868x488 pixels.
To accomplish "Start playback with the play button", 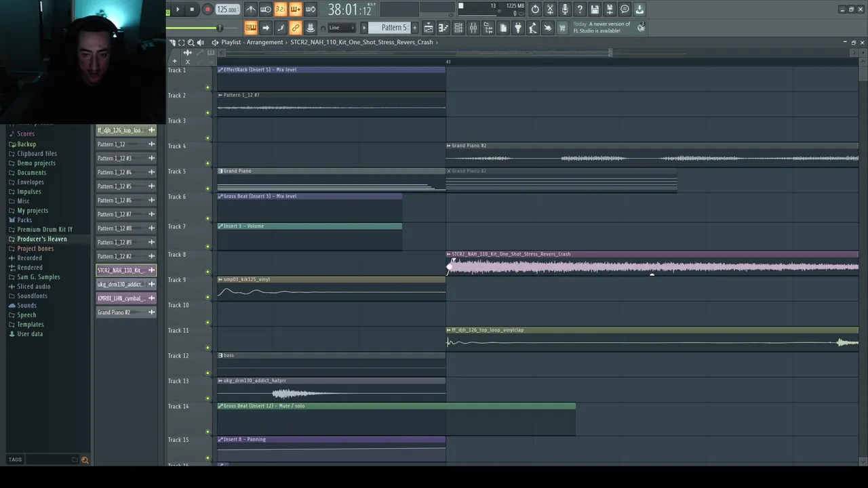I will (178, 9).
